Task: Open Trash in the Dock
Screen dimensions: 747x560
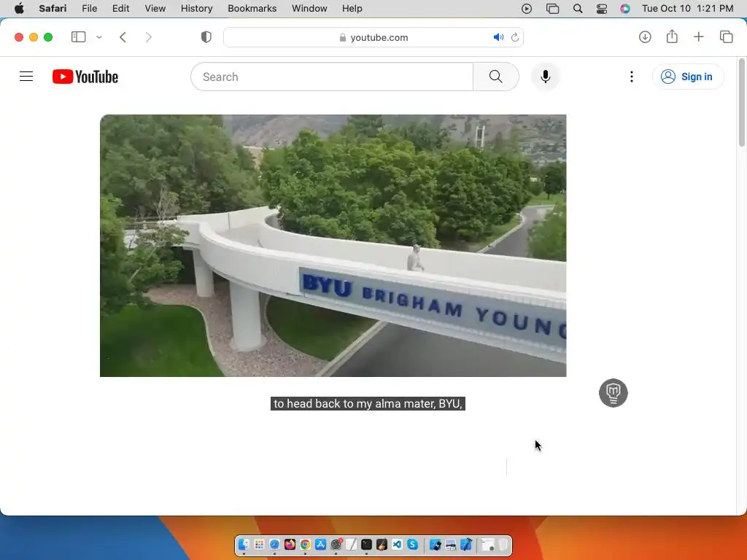Action: tap(503, 544)
